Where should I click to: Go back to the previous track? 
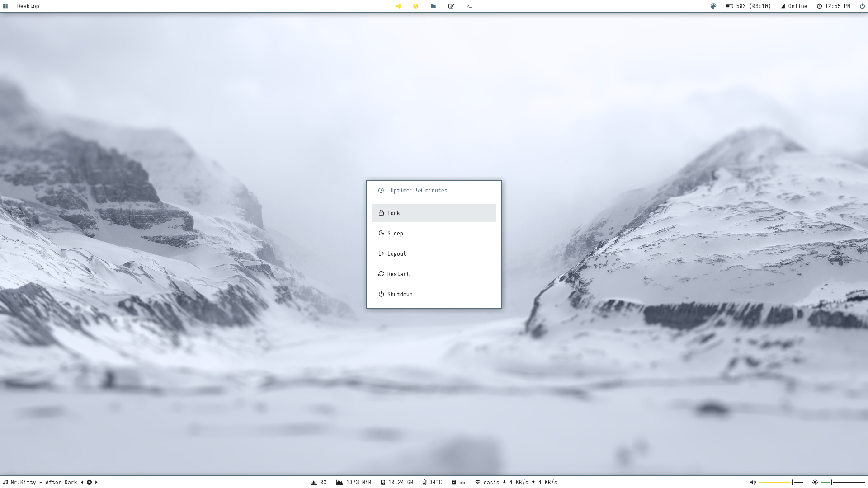coord(82,482)
